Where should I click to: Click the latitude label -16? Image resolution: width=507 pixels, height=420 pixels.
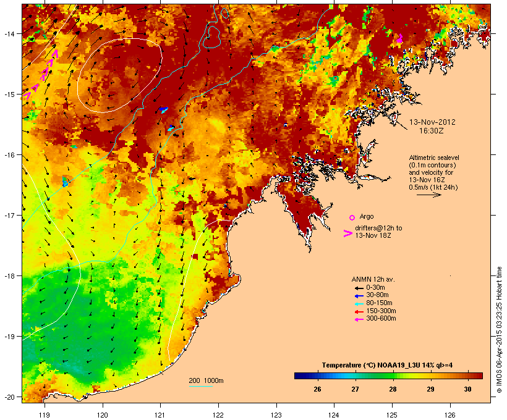coord(9,155)
